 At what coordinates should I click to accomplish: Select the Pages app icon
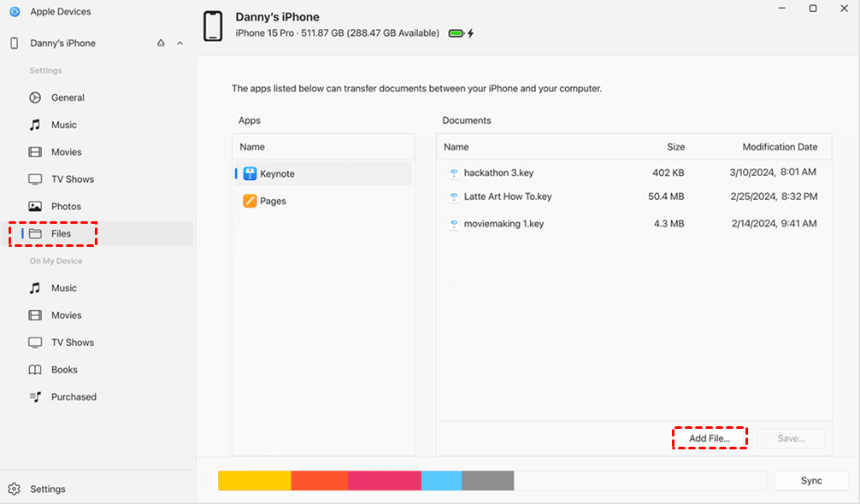pos(250,201)
